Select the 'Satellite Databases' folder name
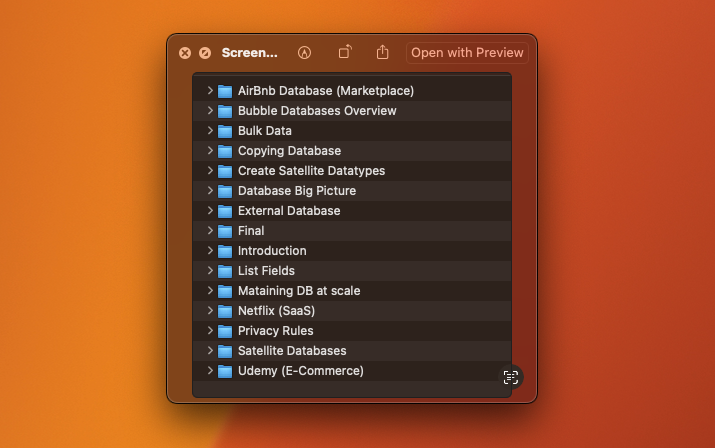Viewport: 715px width, 448px height. coord(292,351)
